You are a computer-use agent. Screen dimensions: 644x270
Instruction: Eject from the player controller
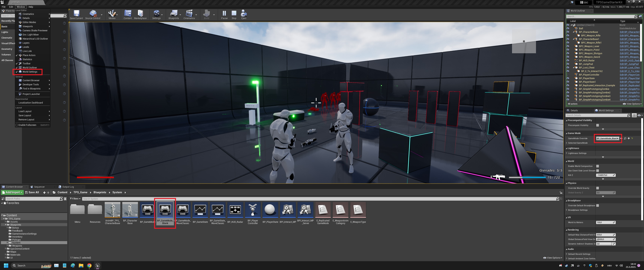pyautogui.click(x=244, y=14)
